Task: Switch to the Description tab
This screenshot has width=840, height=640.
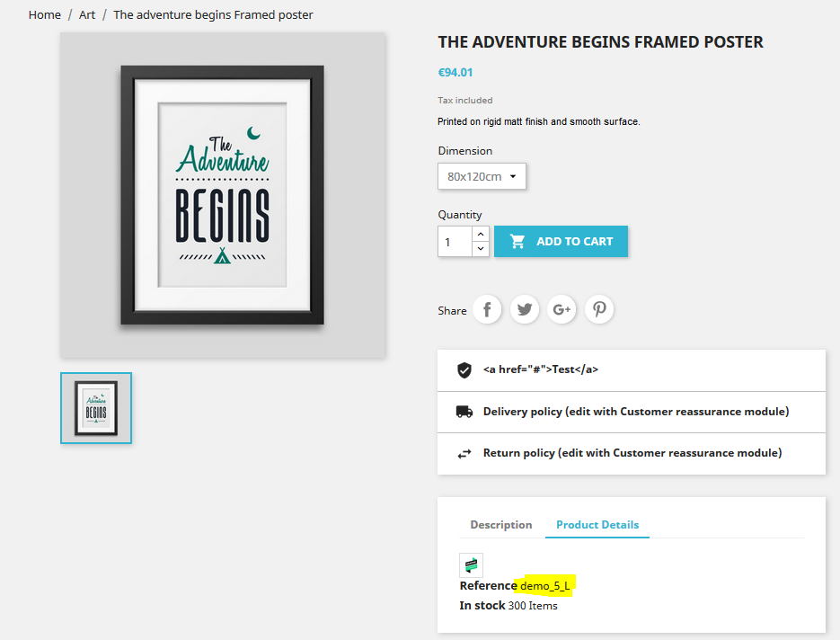Action: coord(501,525)
